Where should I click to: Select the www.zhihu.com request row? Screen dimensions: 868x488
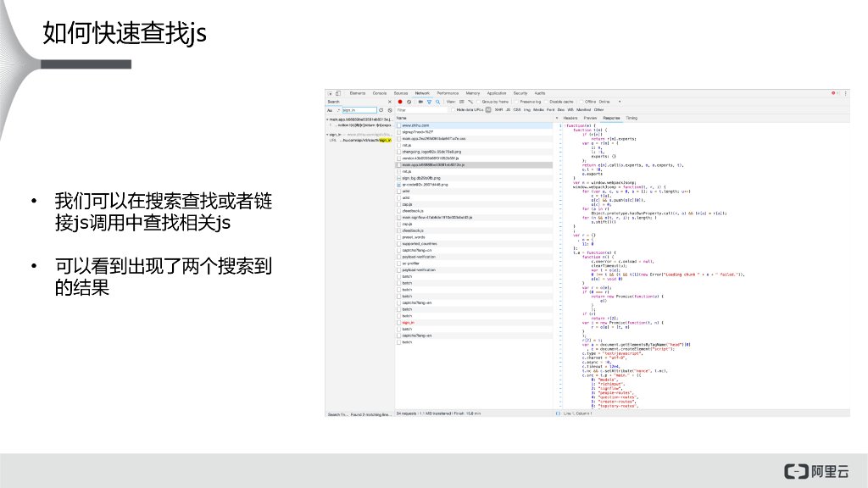[415, 125]
